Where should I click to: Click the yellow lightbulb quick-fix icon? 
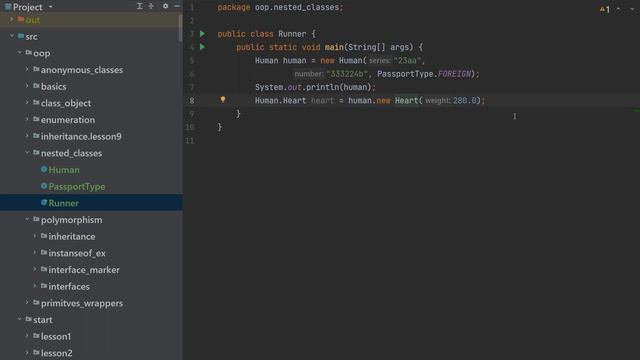(x=223, y=99)
